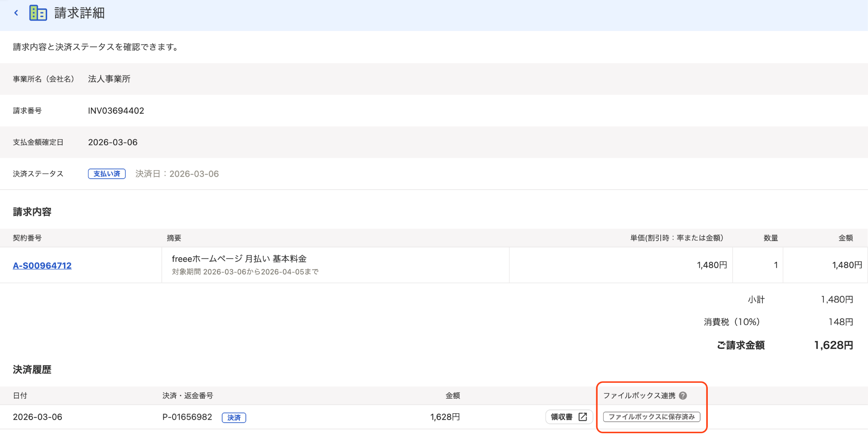Click the 決済 badge next to P-01656982

click(234, 418)
